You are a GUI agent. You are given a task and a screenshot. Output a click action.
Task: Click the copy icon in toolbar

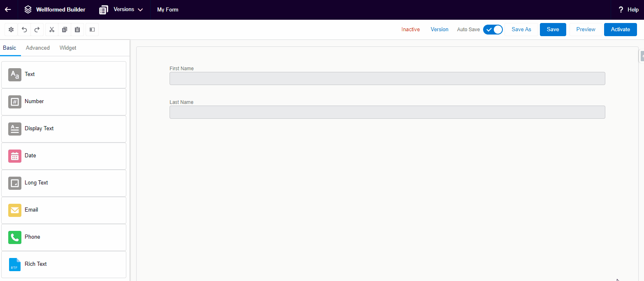coord(64,30)
